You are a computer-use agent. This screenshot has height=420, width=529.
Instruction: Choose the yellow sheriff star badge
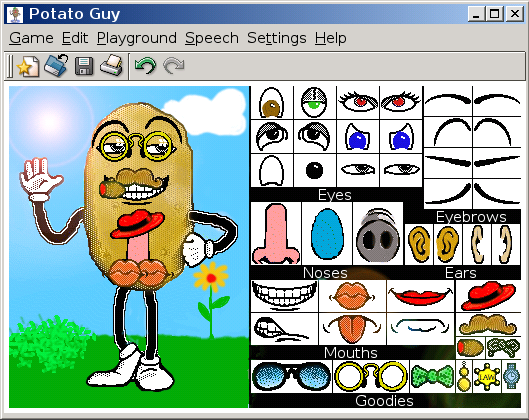coord(487,377)
